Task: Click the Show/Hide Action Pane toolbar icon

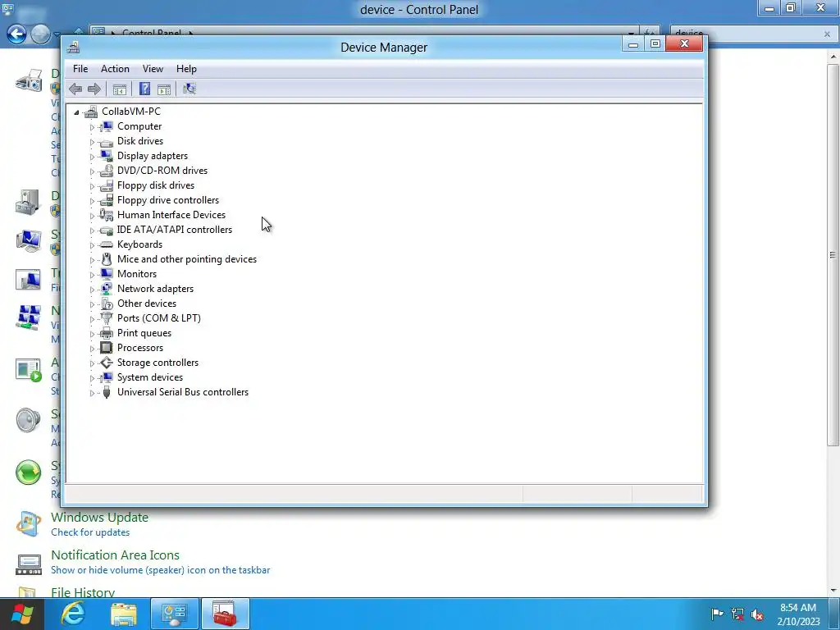Action: click(164, 89)
